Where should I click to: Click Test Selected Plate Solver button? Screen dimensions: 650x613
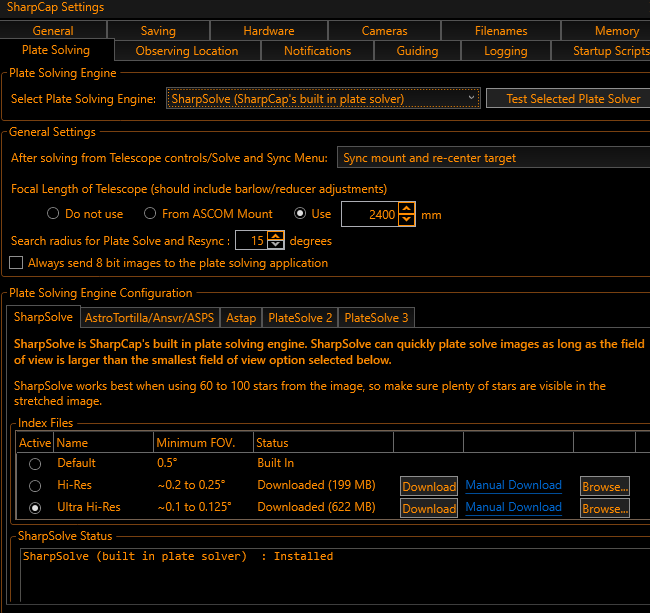[x=569, y=98]
